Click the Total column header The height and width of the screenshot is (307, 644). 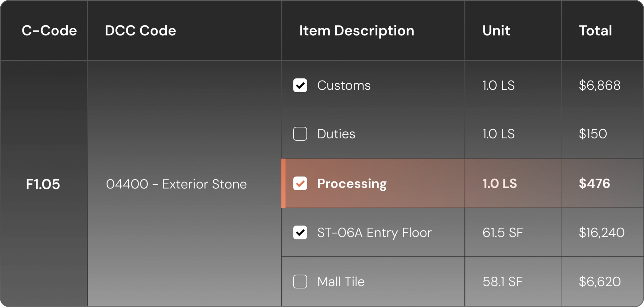point(595,31)
